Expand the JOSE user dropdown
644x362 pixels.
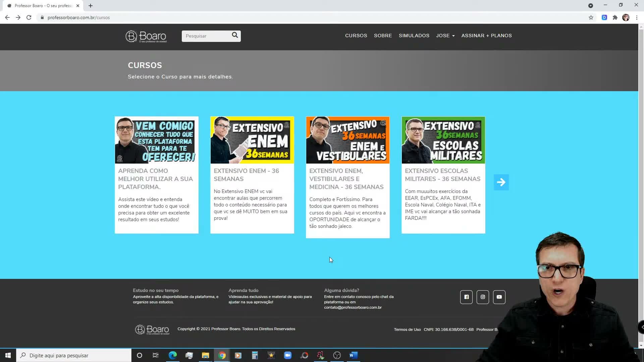coord(445,36)
